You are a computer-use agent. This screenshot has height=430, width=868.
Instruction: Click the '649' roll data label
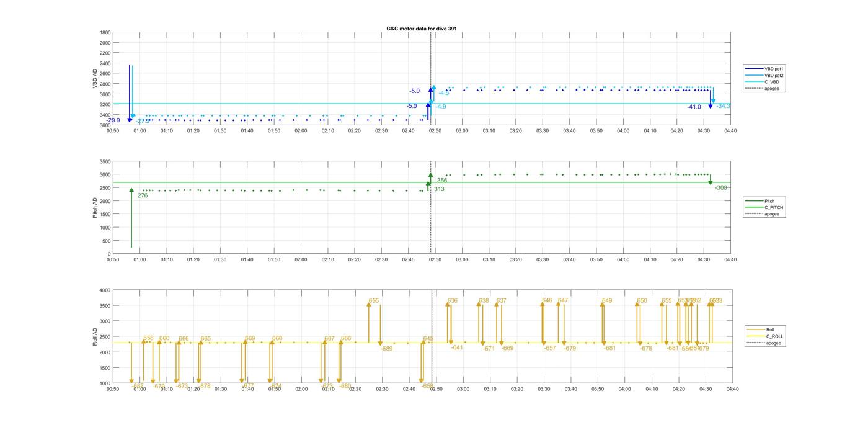click(x=607, y=300)
